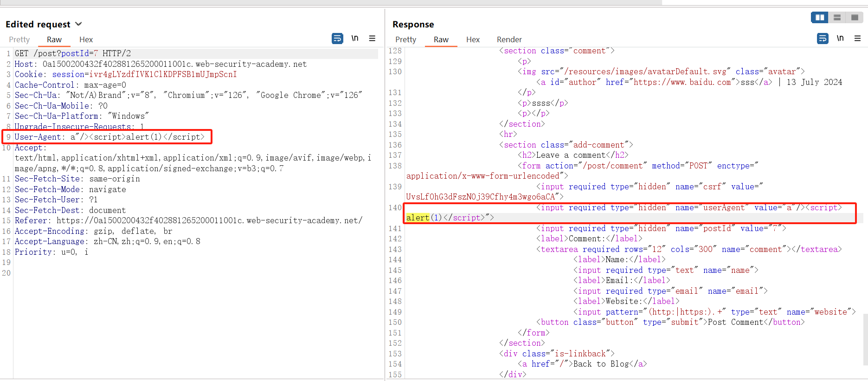Toggle non-printable characters in request panel
868x381 pixels.
click(355, 38)
